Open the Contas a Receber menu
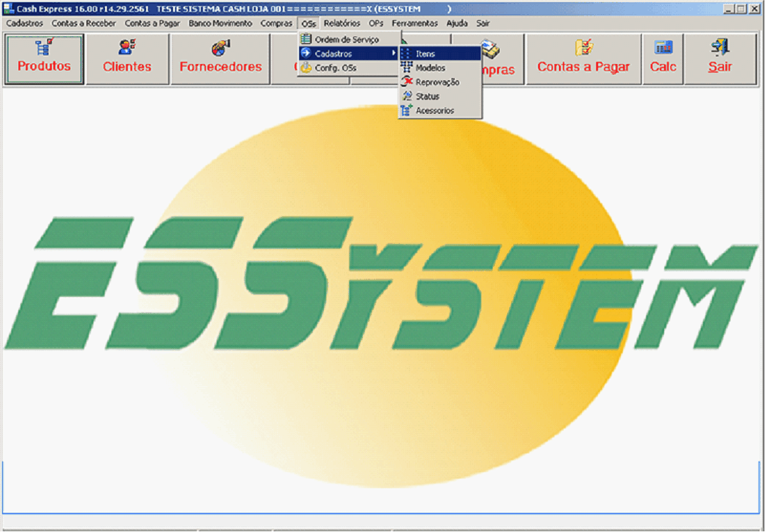Image resolution: width=765 pixels, height=532 pixels. tap(84, 23)
